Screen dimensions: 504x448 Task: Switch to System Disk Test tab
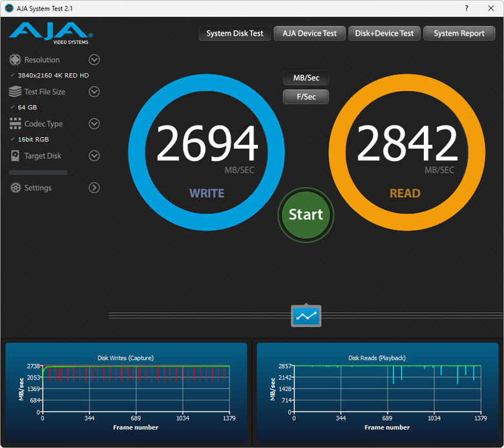pyautogui.click(x=235, y=34)
